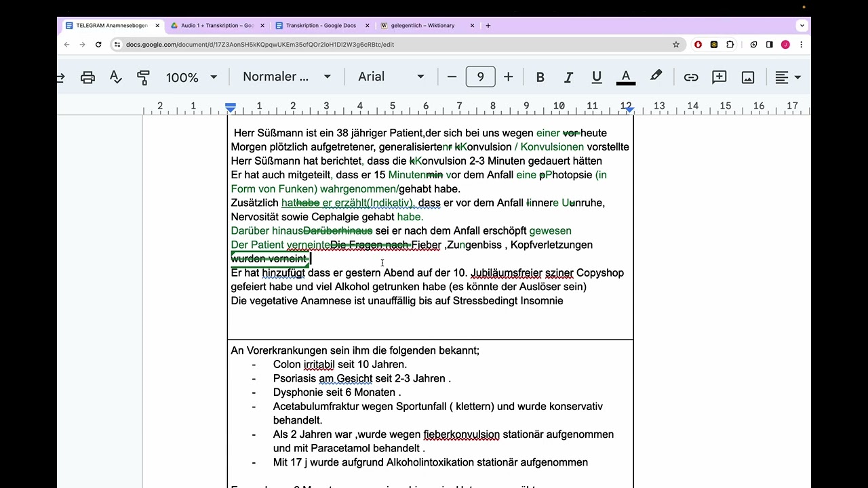Click the green text "Konvulsionen"
Screen dimensions: 868x488
(x=552, y=147)
